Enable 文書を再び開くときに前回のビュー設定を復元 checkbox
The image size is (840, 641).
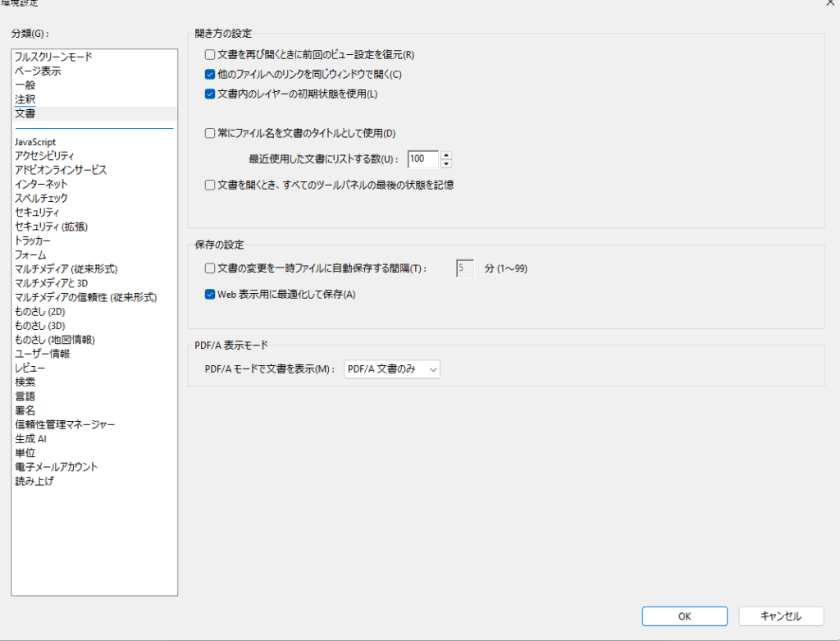tap(210, 55)
